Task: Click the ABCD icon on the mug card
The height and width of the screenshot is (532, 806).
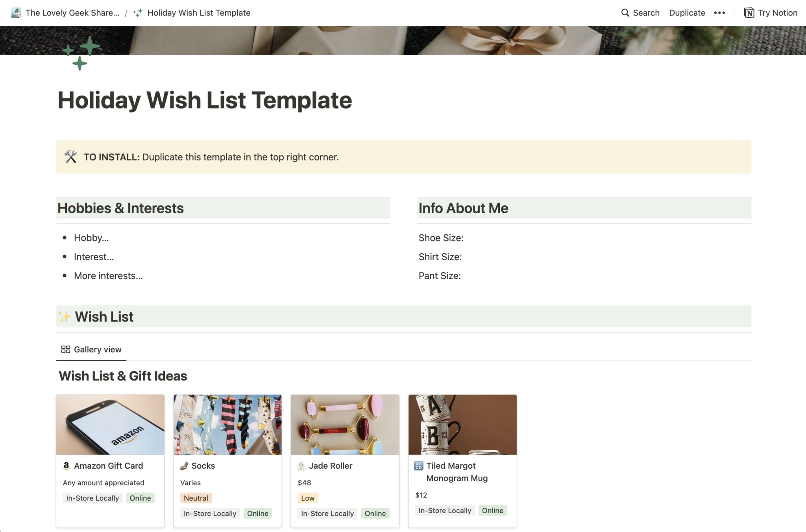Action: click(x=418, y=466)
